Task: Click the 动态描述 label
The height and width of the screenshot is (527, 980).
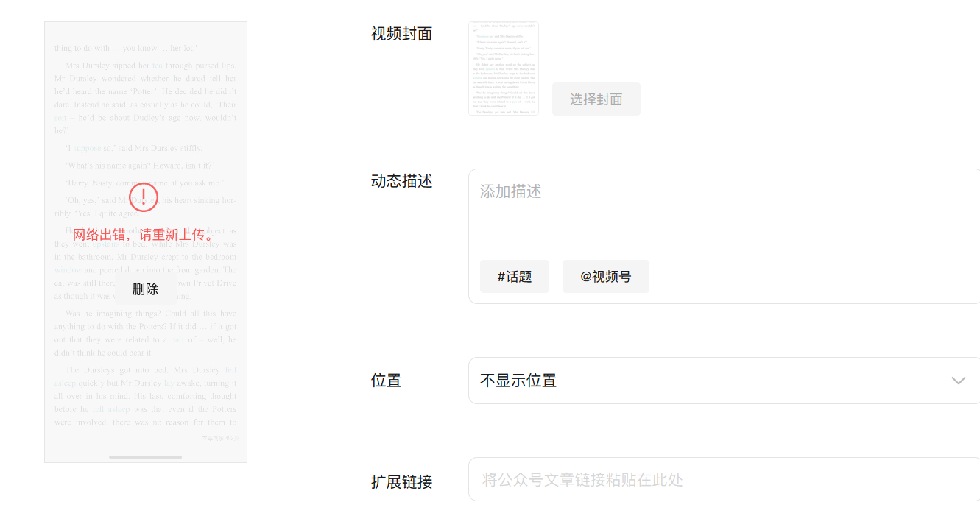Action: (x=401, y=181)
